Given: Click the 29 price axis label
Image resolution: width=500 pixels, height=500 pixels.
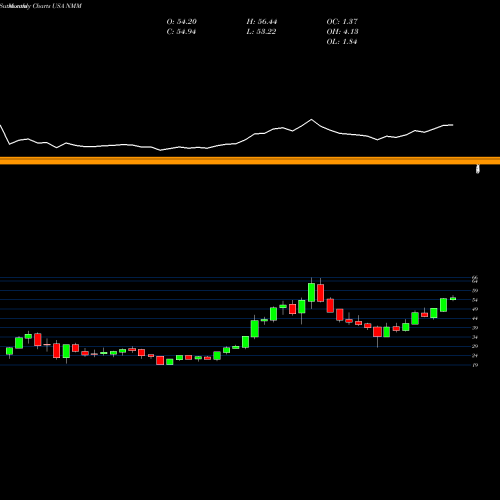Looking at the screenshot, I should (x=475, y=346).
